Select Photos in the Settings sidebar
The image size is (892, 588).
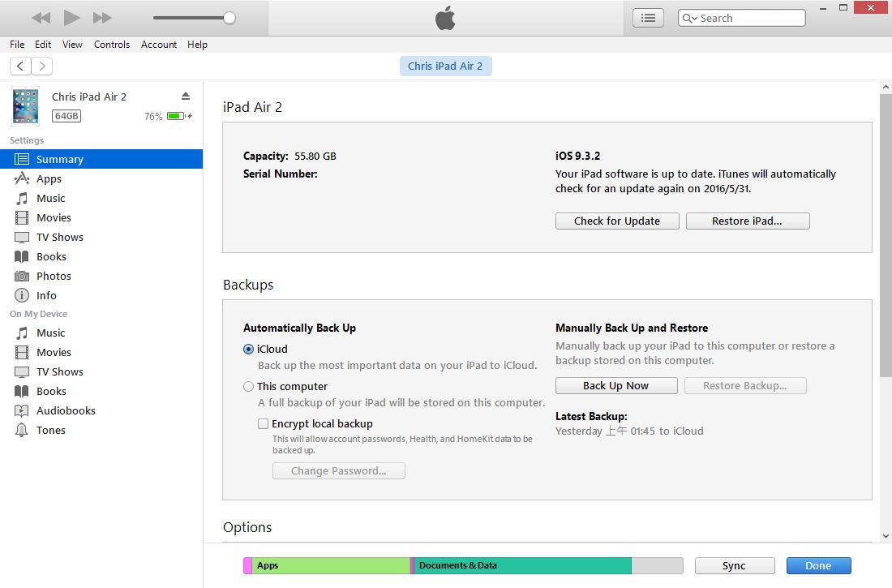[x=54, y=276]
